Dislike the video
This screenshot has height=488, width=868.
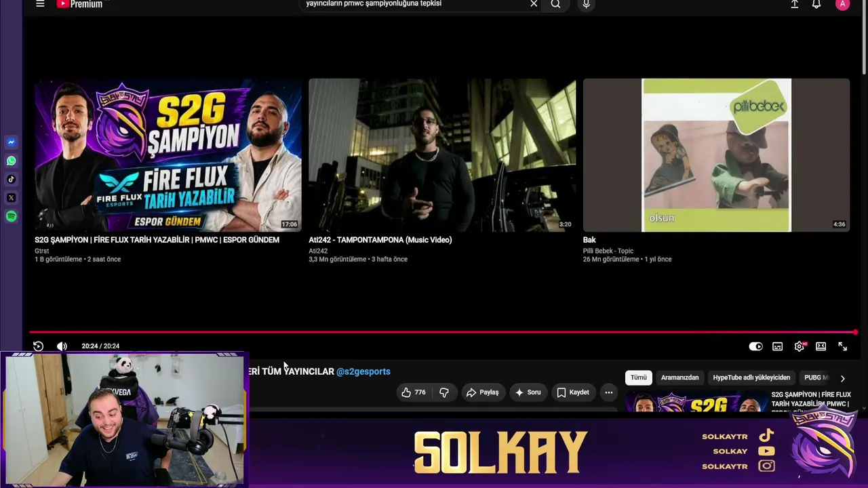pos(444,392)
